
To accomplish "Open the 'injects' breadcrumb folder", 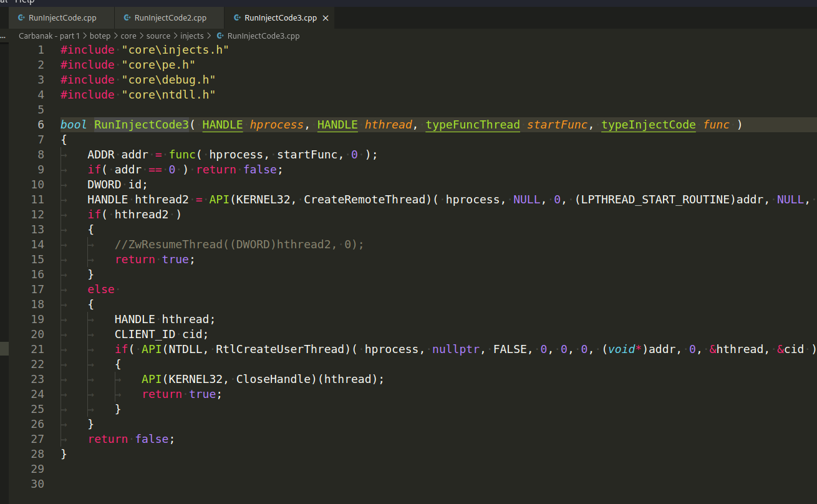I will pyautogui.click(x=192, y=36).
